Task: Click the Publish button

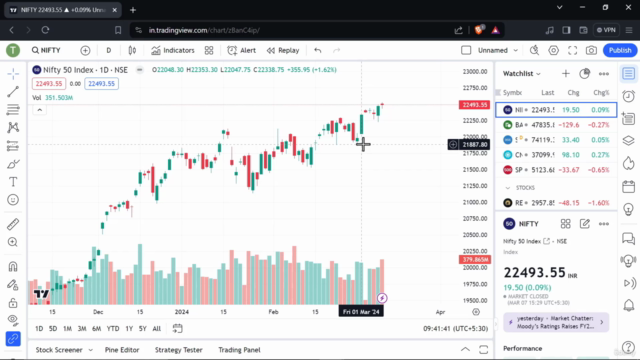Action: pos(620,50)
